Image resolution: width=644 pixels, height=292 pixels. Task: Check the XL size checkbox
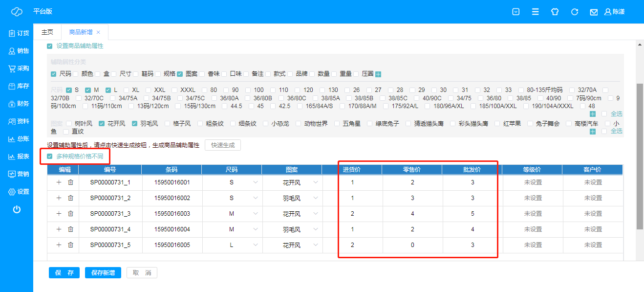[127, 90]
